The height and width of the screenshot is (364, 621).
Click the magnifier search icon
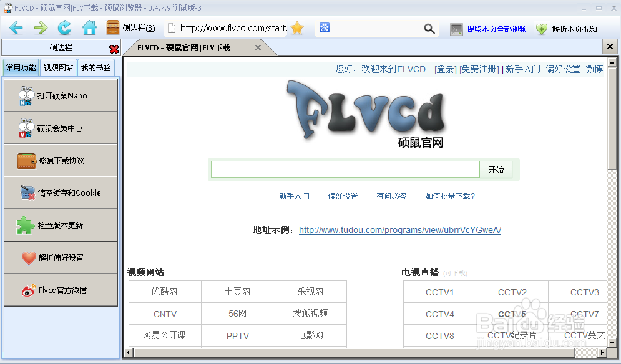pos(429,29)
